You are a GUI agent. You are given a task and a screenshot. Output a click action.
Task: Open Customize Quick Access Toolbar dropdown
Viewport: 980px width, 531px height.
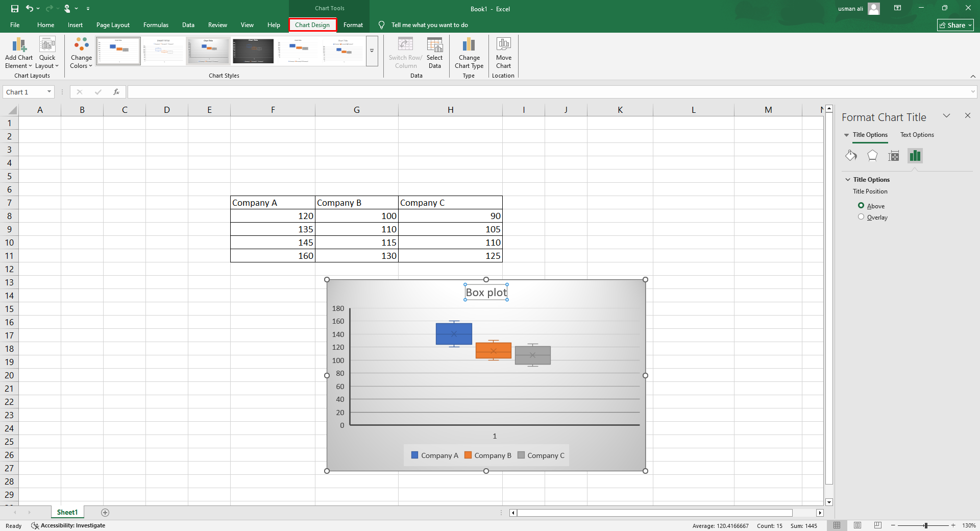click(x=88, y=9)
